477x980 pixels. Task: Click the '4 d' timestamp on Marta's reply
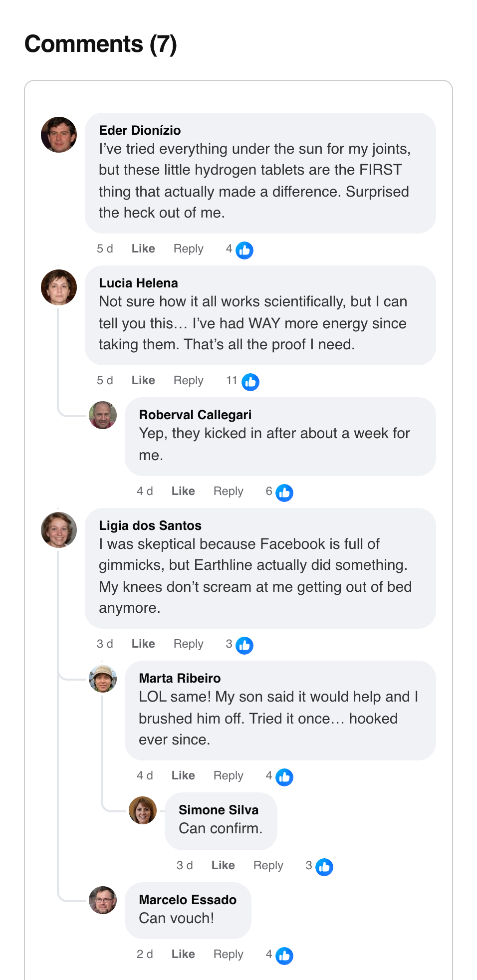pos(145,775)
